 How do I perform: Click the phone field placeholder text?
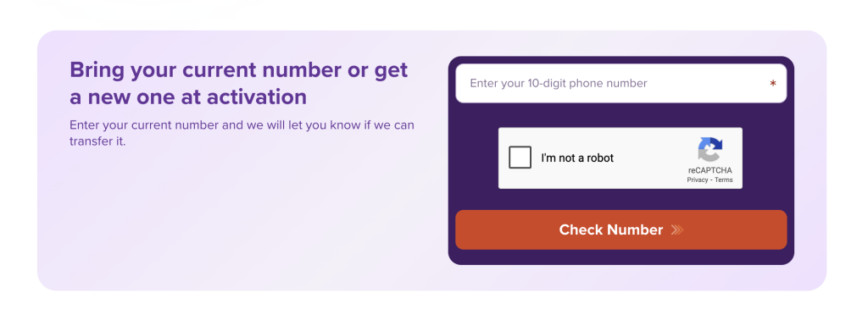click(x=558, y=84)
